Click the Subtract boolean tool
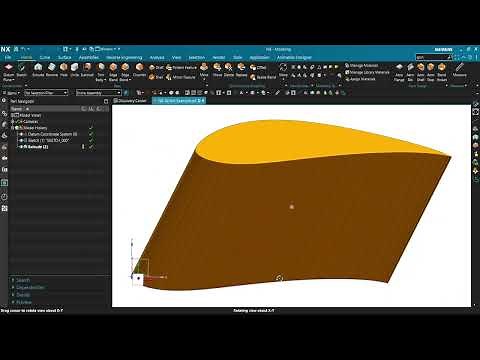480x360 pixels. [87, 70]
